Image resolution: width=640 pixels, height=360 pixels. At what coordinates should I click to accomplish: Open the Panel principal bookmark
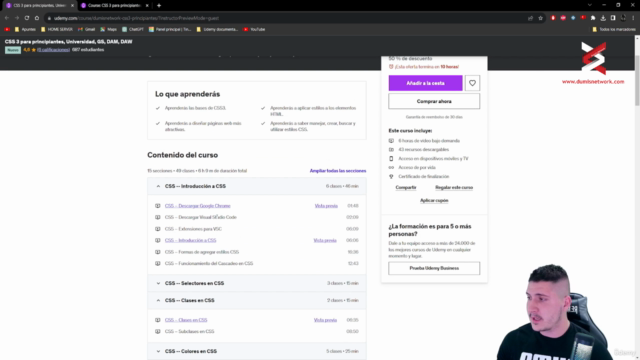170,29
